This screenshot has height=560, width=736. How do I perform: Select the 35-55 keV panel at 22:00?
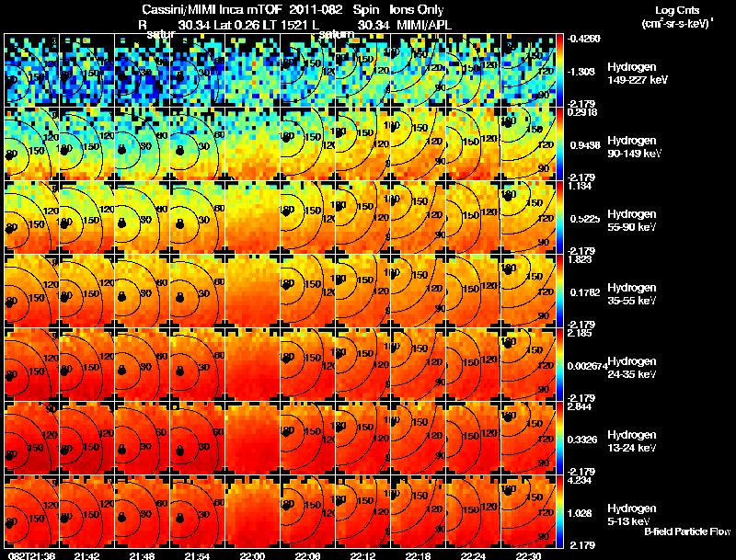tap(252, 291)
